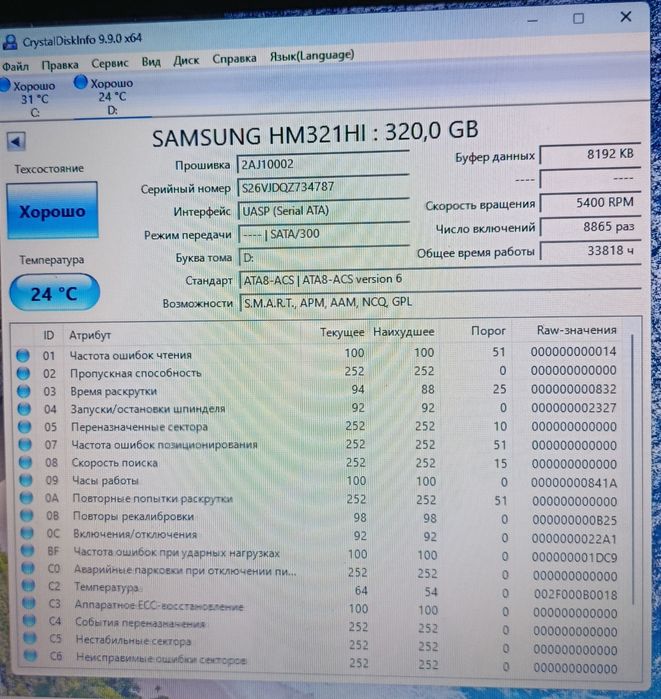
Task: Click status dot for attribute C4 row
Action: pyautogui.click(x=29, y=621)
